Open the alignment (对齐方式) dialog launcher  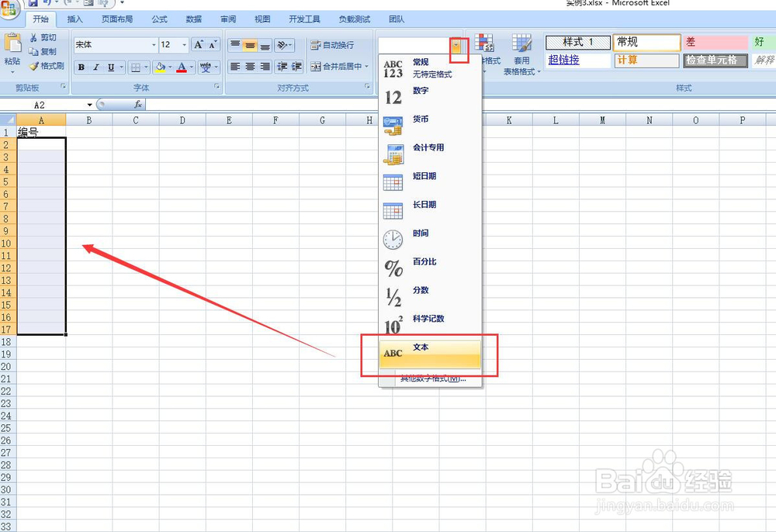(367, 87)
